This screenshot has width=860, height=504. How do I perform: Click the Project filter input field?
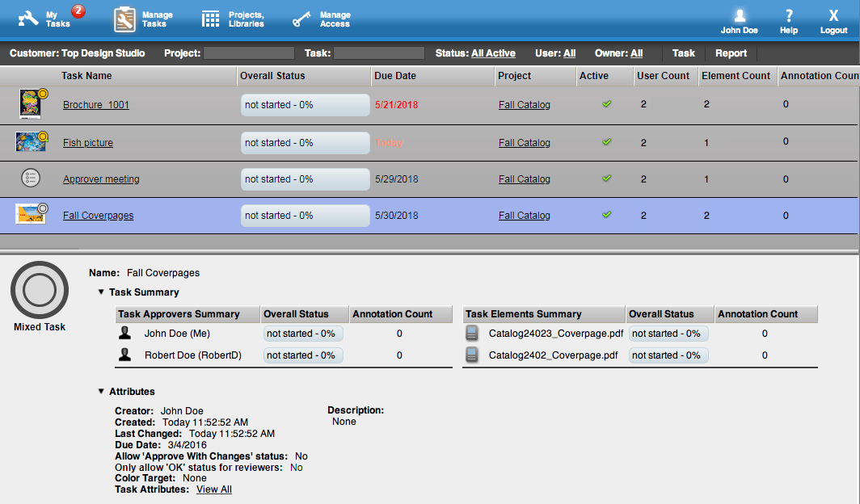[247, 53]
